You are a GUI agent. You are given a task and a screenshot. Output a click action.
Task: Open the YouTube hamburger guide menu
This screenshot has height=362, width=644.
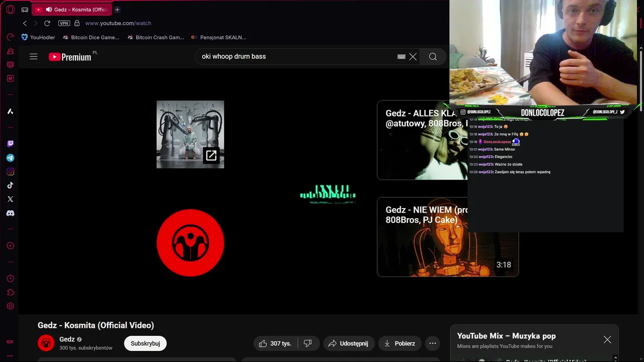click(x=34, y=57)
